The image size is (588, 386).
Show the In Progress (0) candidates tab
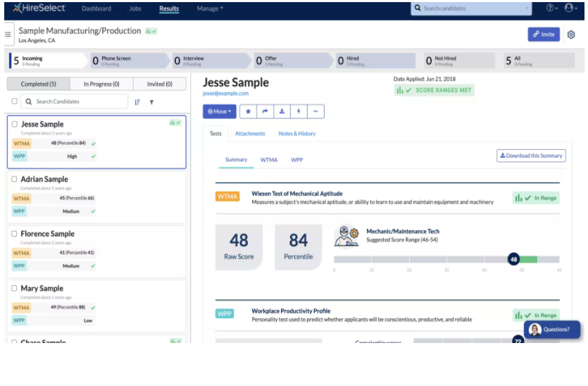click(x=101, y=84)
